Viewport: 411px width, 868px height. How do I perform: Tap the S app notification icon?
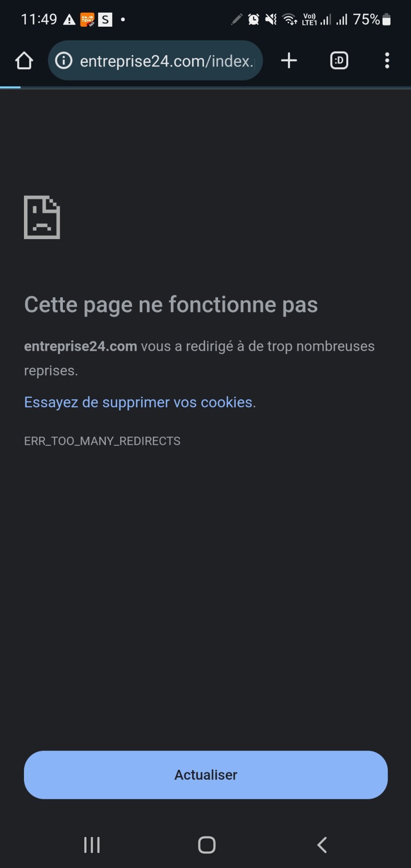tap(105, 19)
